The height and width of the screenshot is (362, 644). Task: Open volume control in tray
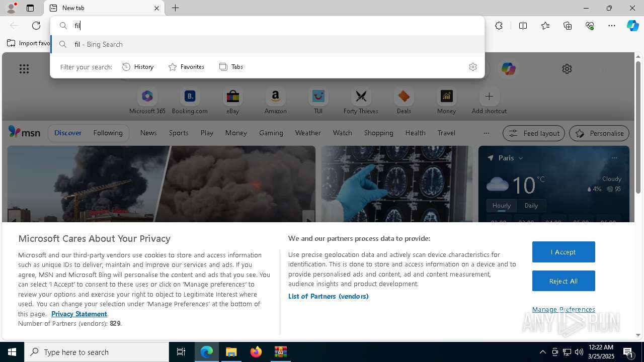(579, 352)
